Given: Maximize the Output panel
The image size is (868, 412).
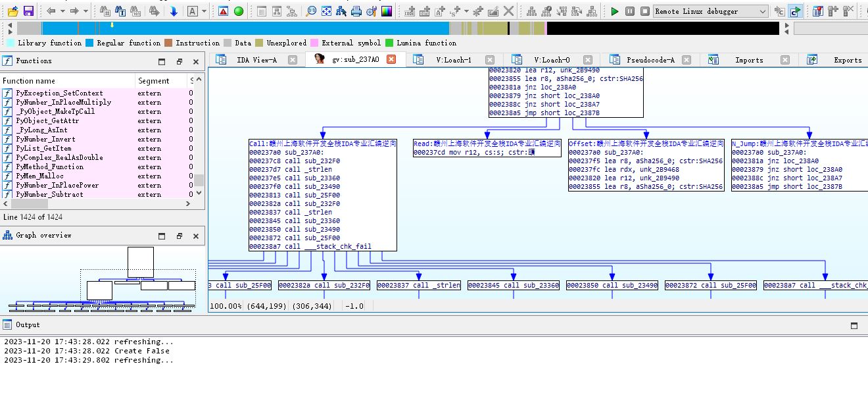Looking at the screenshot, I should point(854,325).
